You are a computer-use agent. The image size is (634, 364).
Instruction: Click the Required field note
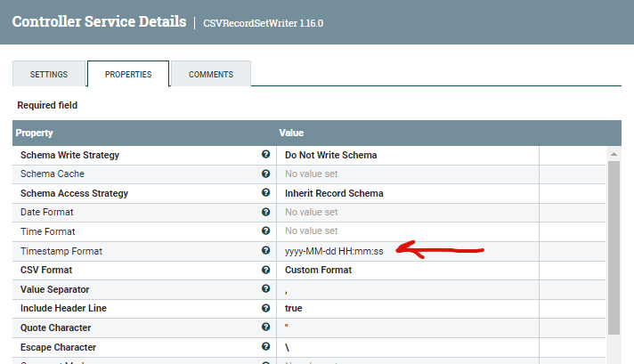click(x=47, y=105)
